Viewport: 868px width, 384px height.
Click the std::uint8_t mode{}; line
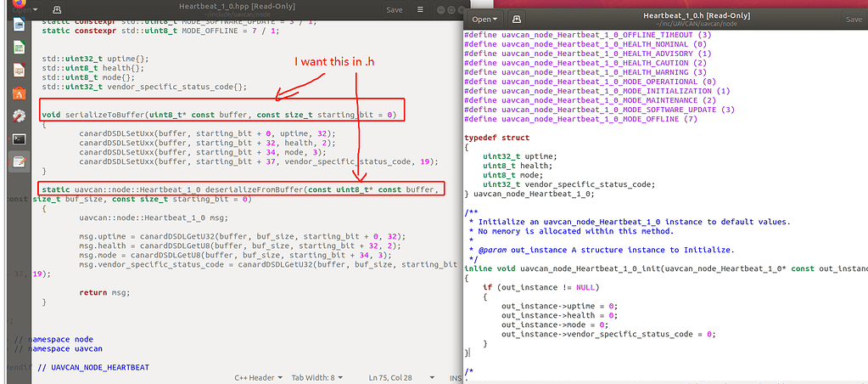point(88,77)
